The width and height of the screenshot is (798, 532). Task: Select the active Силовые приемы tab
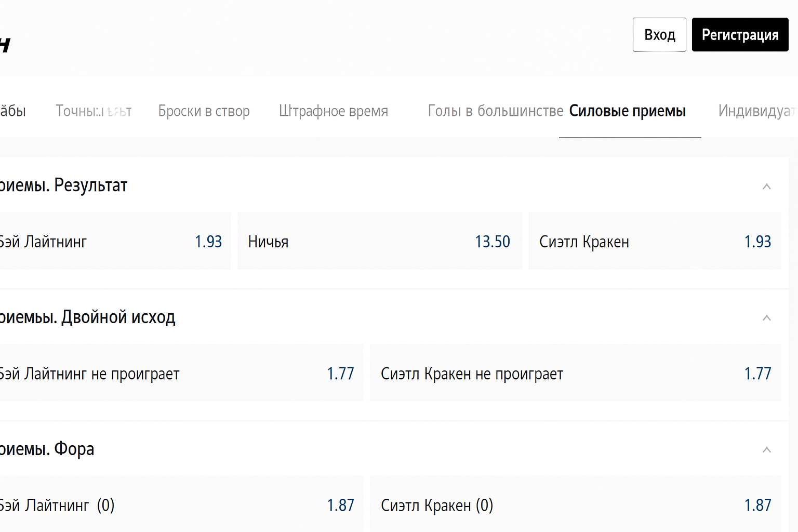point(627,111)
